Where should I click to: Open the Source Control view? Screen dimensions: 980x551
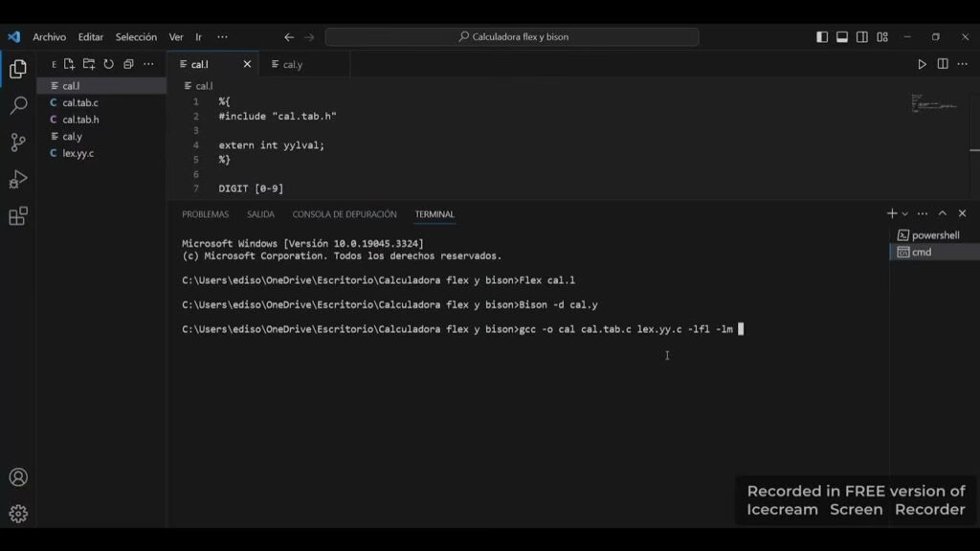pos(17,143)
